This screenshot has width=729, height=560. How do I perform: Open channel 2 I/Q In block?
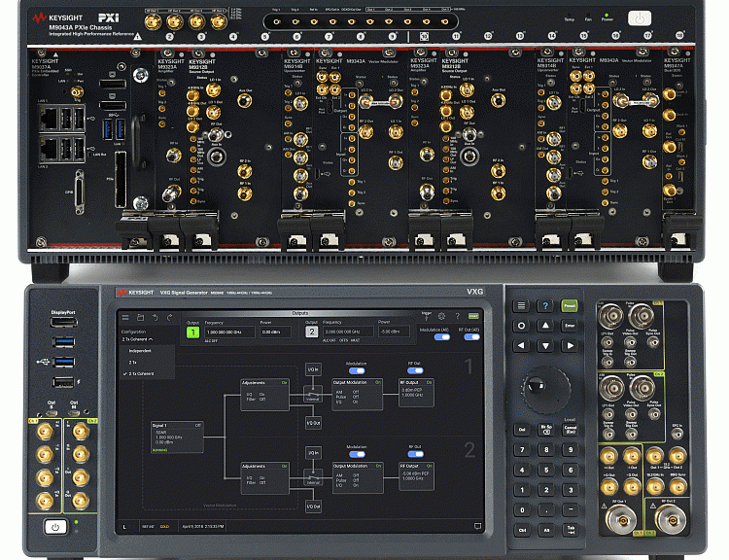point(313,452)
